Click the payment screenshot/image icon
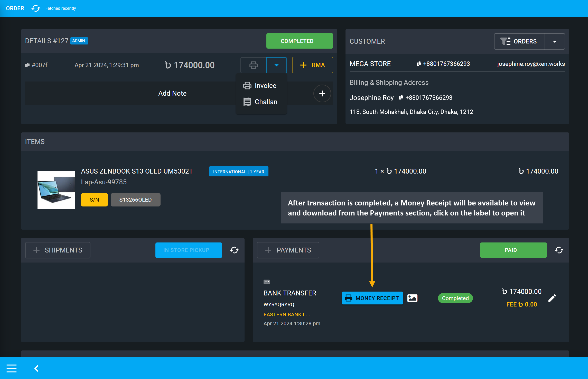The image size is (588, 379). tap(413, 298)
